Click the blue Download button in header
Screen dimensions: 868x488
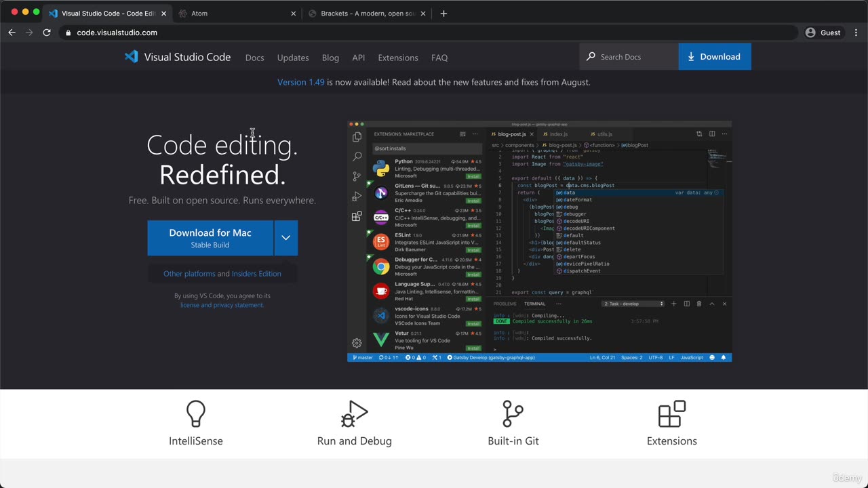715,57
